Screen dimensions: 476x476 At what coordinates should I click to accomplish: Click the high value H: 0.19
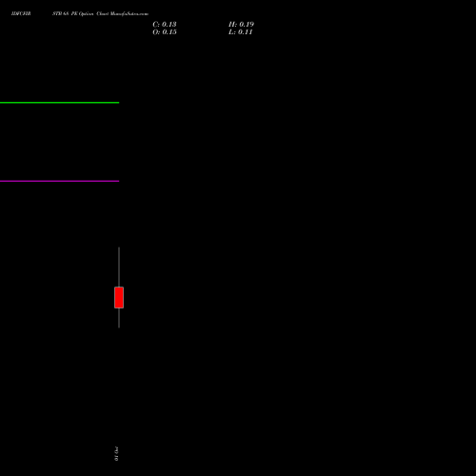pos(241,25)
